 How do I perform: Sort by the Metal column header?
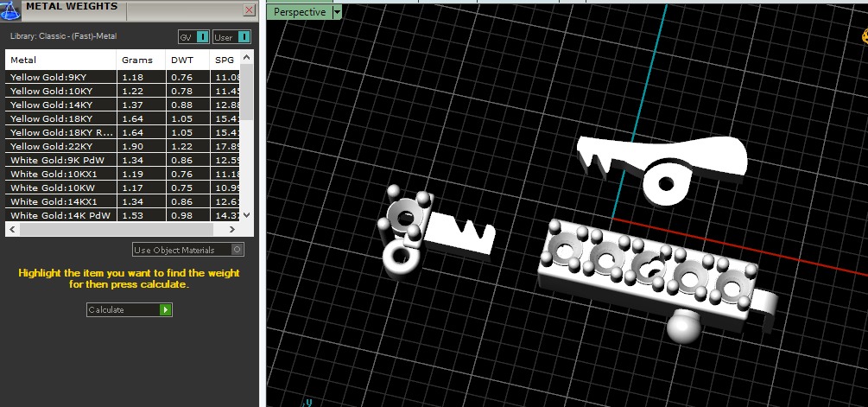tap(61, 60)
